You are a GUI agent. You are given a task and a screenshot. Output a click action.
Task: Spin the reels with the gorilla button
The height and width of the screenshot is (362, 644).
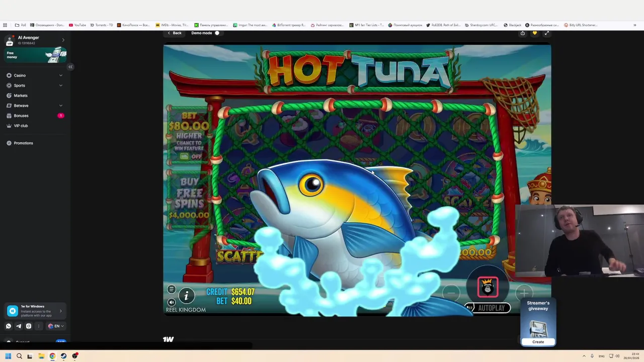[488, 288]
